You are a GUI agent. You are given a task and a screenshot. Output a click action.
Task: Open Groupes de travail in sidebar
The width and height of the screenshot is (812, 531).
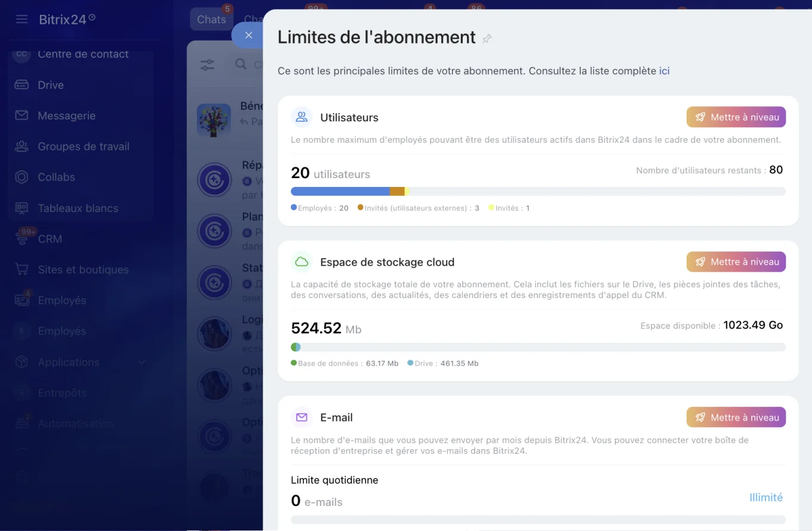point(84,146)
